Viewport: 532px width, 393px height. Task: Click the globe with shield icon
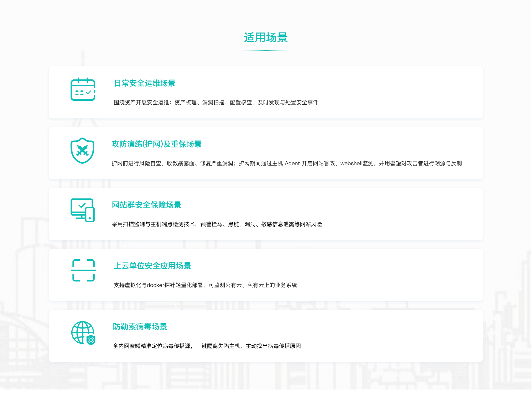coord(83,333)
